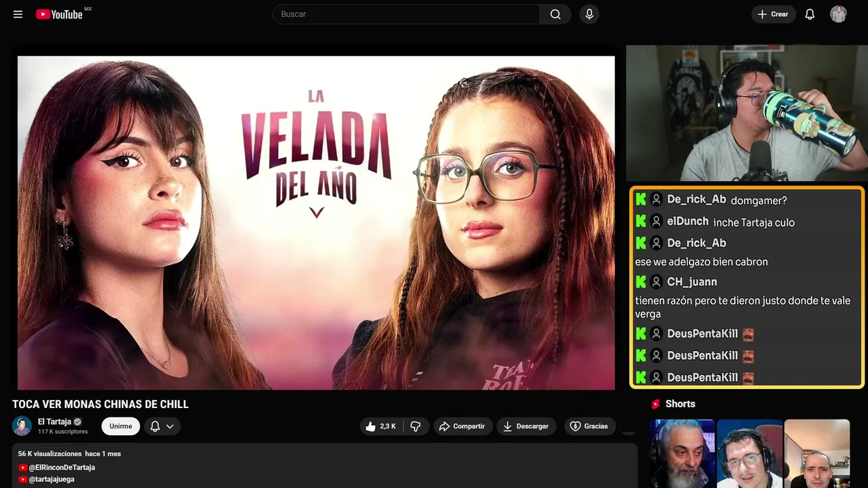This screenshot has width=868, height=488.
Task: Open the @ElRinconDeTartaja channel link
Action: tap(57, 468)
